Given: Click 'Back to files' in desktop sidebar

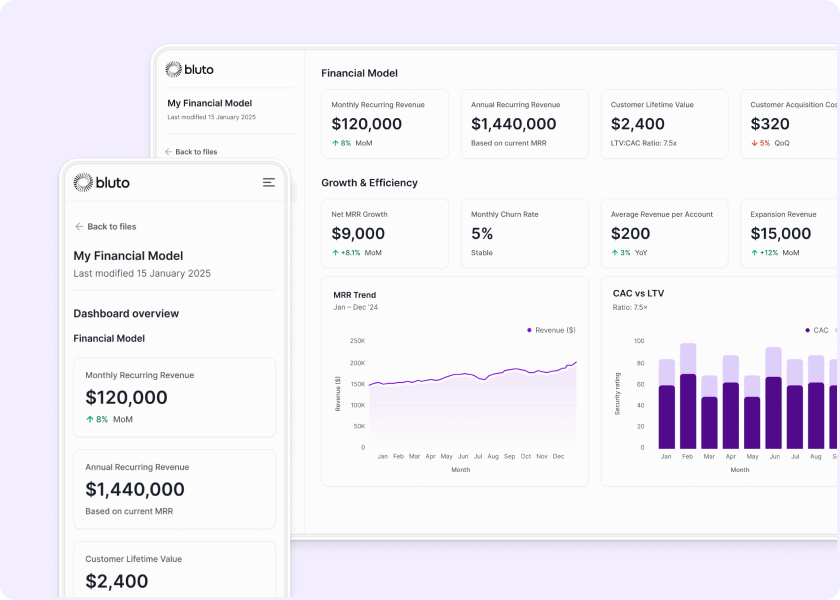Looking at the screenshot, I should coord(196,152).
